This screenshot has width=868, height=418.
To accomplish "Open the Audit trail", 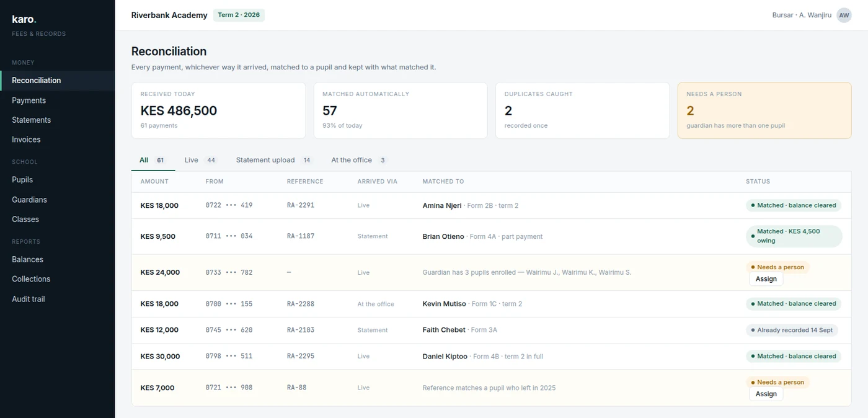I will coord(58,299).
